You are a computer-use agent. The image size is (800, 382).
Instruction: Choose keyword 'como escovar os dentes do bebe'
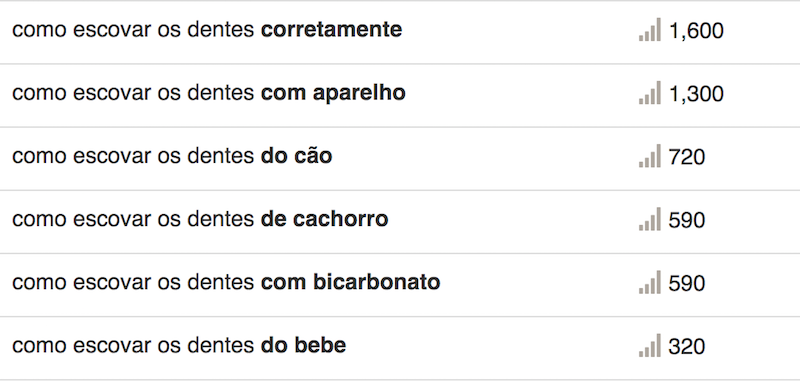[179, 346]
